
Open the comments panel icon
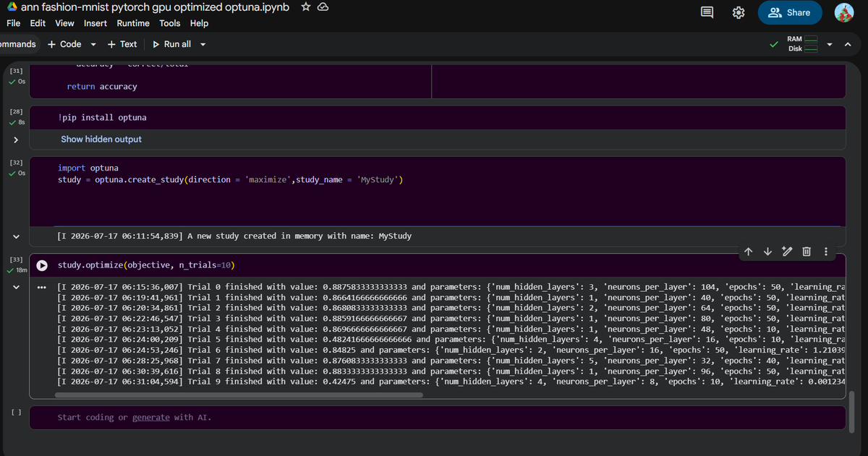tap(707, 12)
